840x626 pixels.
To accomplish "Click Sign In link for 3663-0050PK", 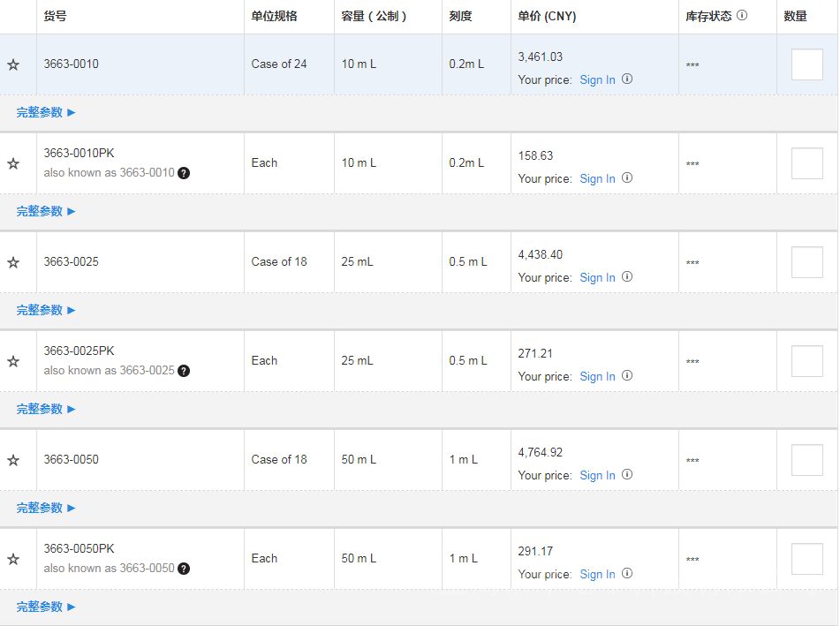I will click(597, 574).
